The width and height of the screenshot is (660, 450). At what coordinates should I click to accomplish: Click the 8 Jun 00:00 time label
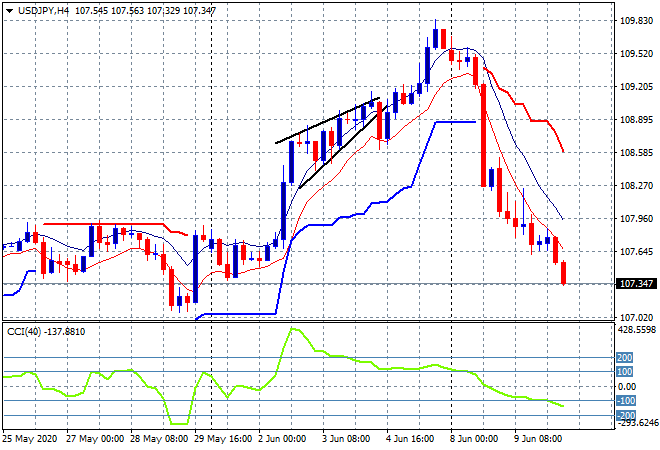coord(474,439)
